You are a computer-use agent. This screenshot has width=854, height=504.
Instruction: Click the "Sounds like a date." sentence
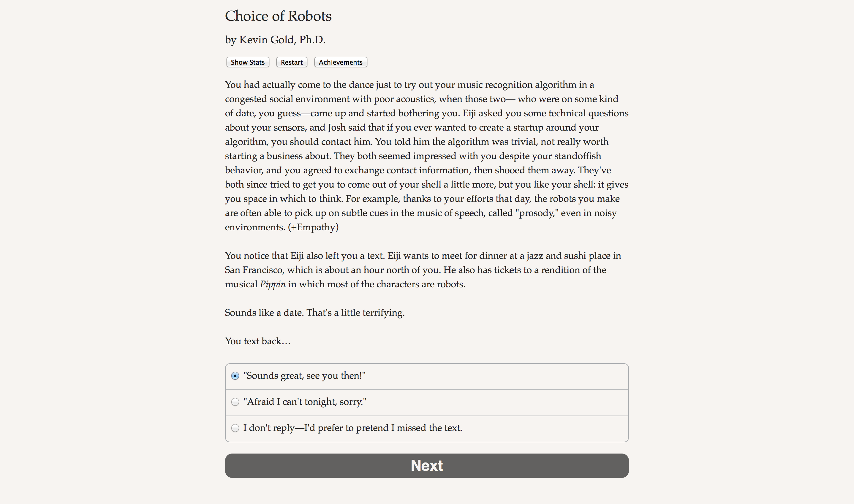pos(264,313)
